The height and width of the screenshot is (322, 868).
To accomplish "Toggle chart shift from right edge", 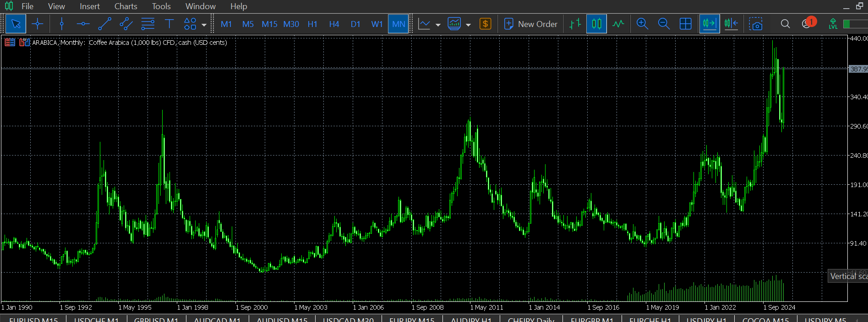I will point(731,24).
